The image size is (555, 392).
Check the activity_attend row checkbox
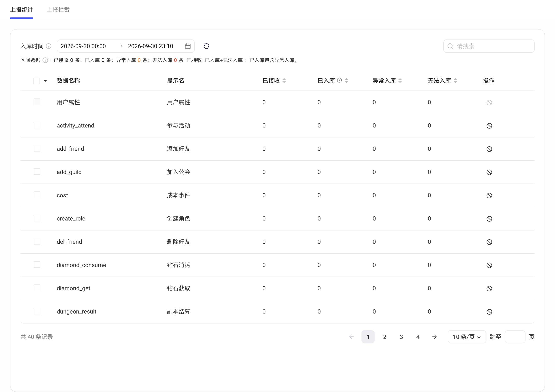pos(37,125)
